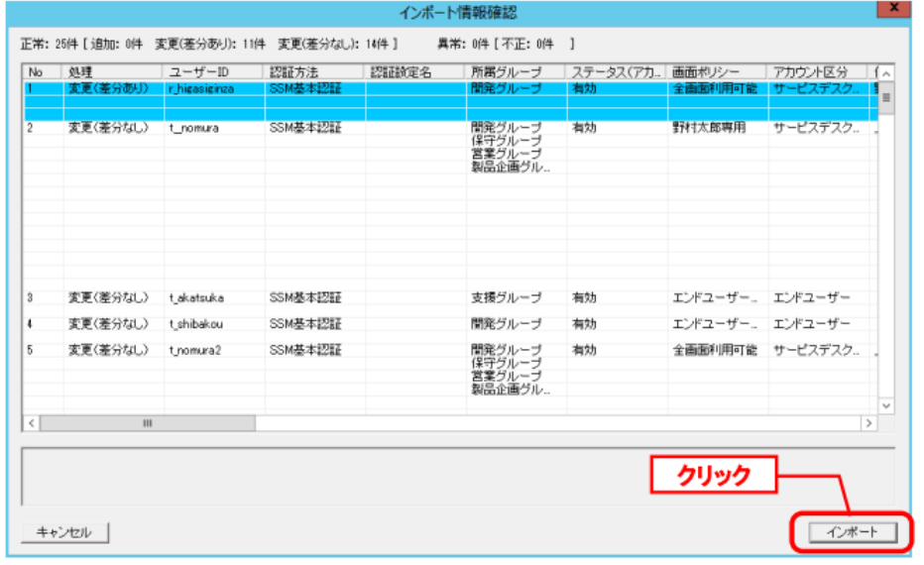Click 有効 status in the t_nomura row
This screenshot has height=565, width=924.
(584, 128)
